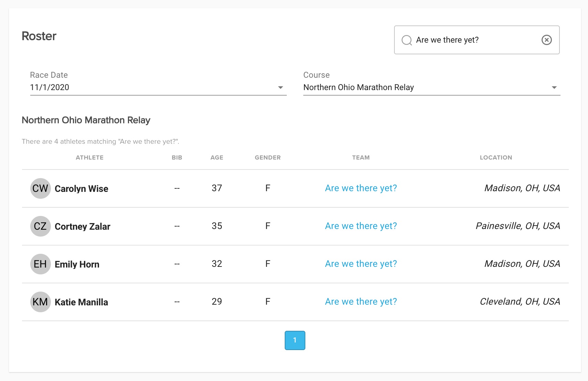
Task: Click the Race Date dropdown arrow
Action: (281, 88)
